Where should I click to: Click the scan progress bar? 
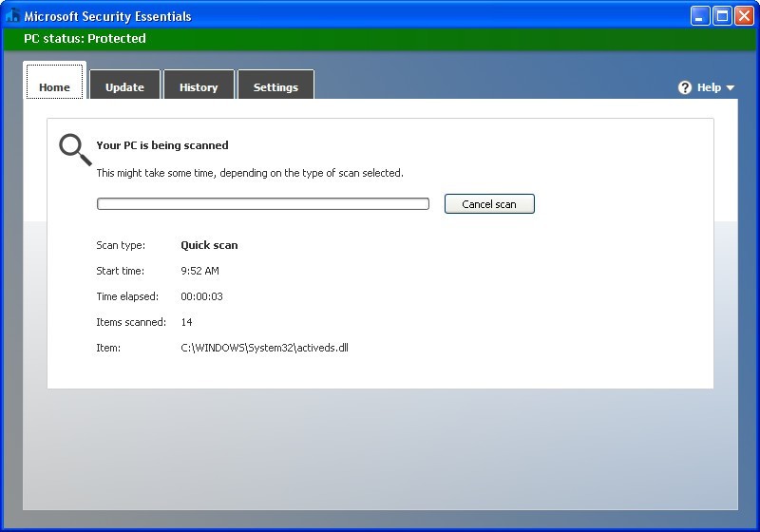(x=263, y=204)
